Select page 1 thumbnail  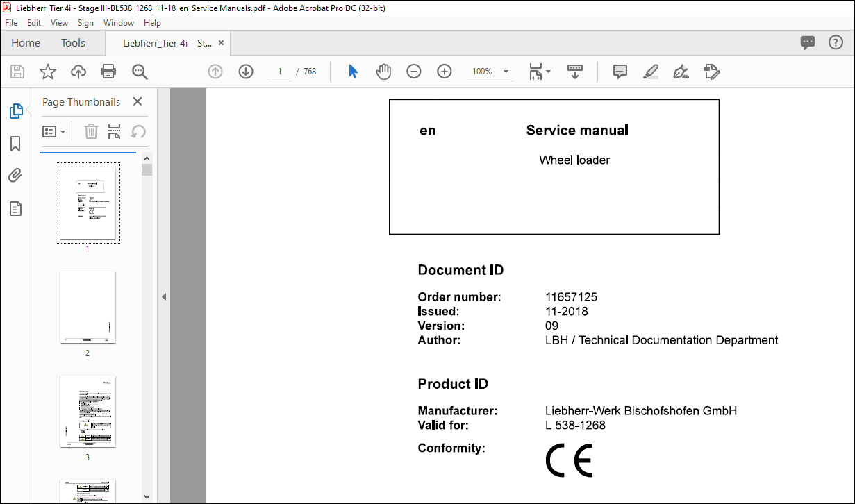pyautogui.click(x=88, y=203)
